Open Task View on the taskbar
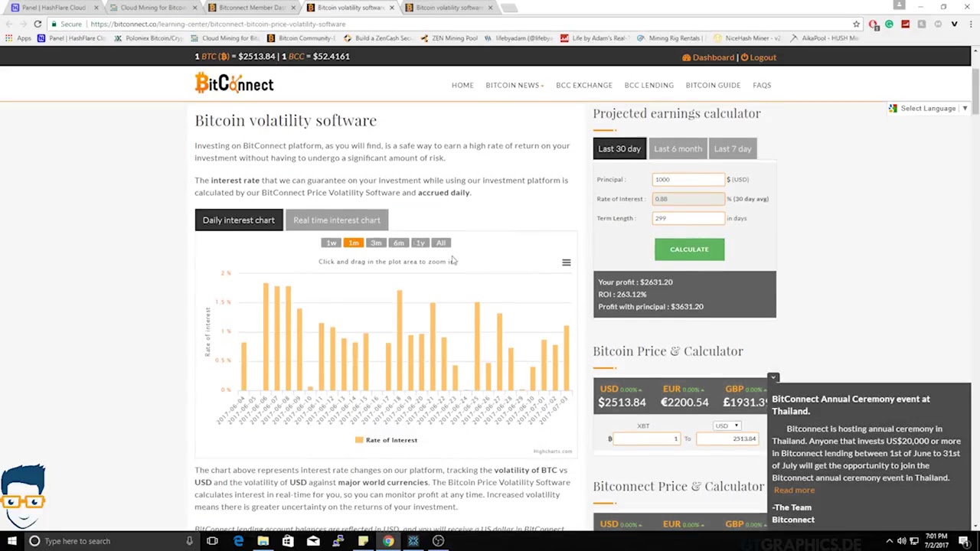 pyautogui.click(x=212, y=541)
